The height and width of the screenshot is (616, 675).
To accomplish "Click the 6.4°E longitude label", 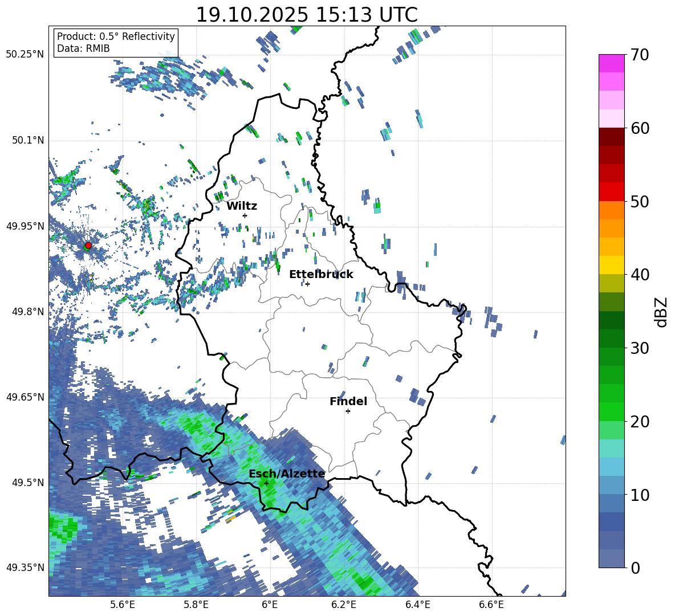I will click(x=418, y=605).
